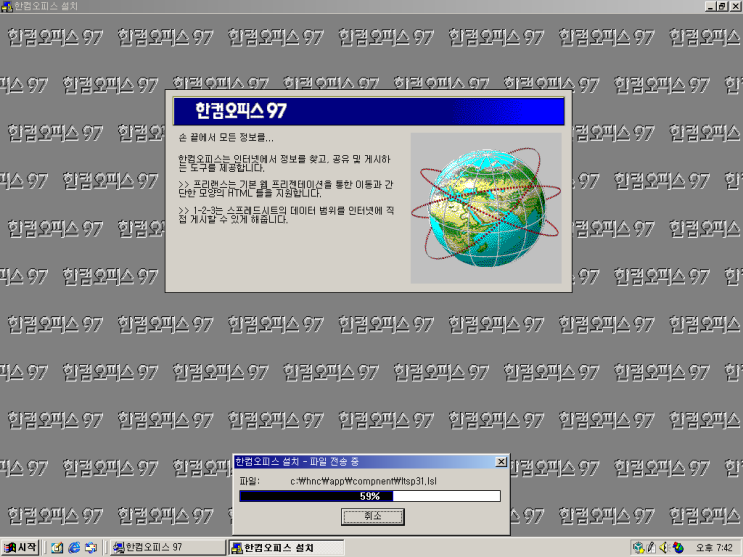743x557 pixels.
Task: Click the colorful tray icon beside the clock
Action: pos(678,548)
